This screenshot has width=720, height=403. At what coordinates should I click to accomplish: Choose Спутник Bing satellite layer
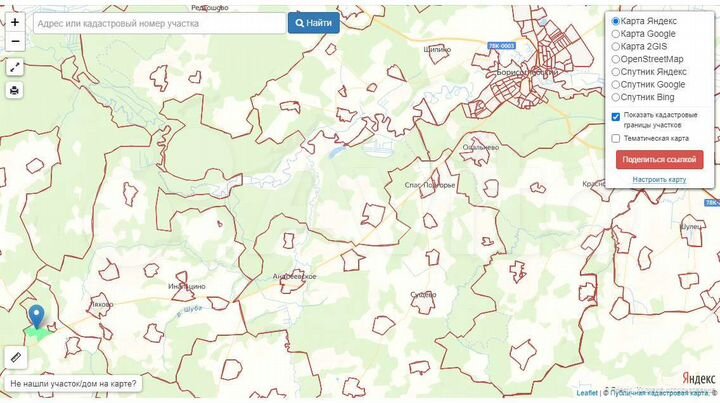[616, 98]
